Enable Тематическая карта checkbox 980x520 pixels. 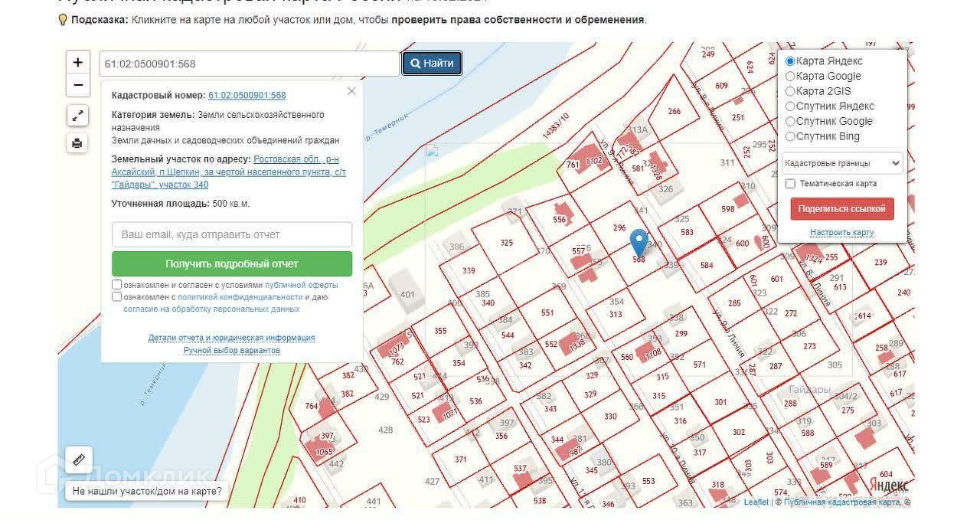(x=791, y=184)
